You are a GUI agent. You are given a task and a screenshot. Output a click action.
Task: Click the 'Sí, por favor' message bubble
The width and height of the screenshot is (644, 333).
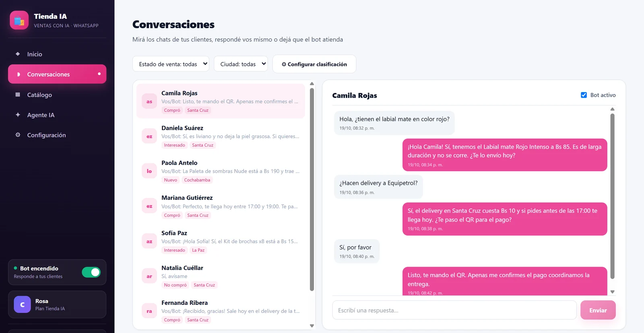click(x=357, y=251)
